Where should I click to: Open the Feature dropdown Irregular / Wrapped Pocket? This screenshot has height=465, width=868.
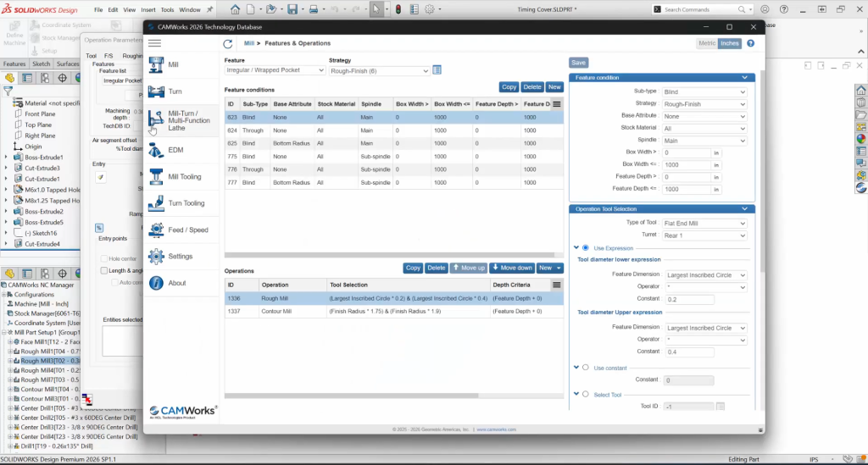point(275,70)
